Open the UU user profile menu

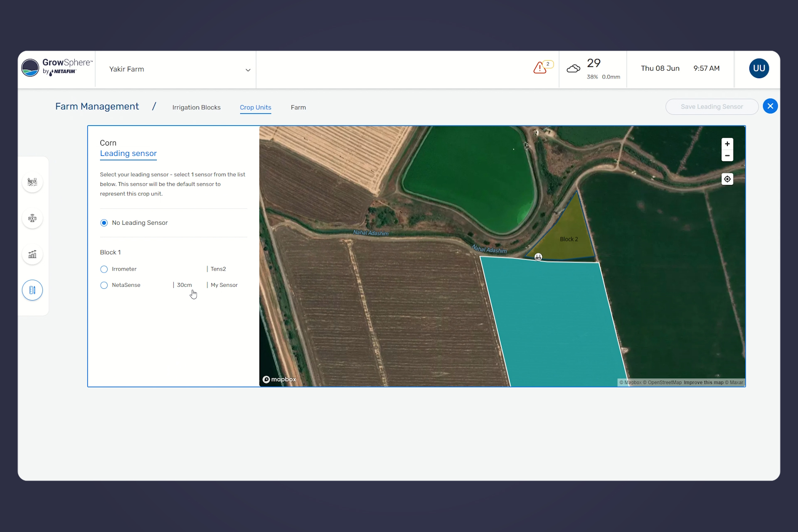pyautogui.click(x=759, y=69)
